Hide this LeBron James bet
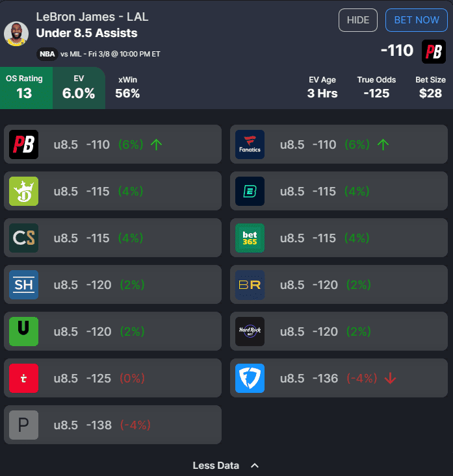Screen dimensions: 453x476 tap(358, 20)
